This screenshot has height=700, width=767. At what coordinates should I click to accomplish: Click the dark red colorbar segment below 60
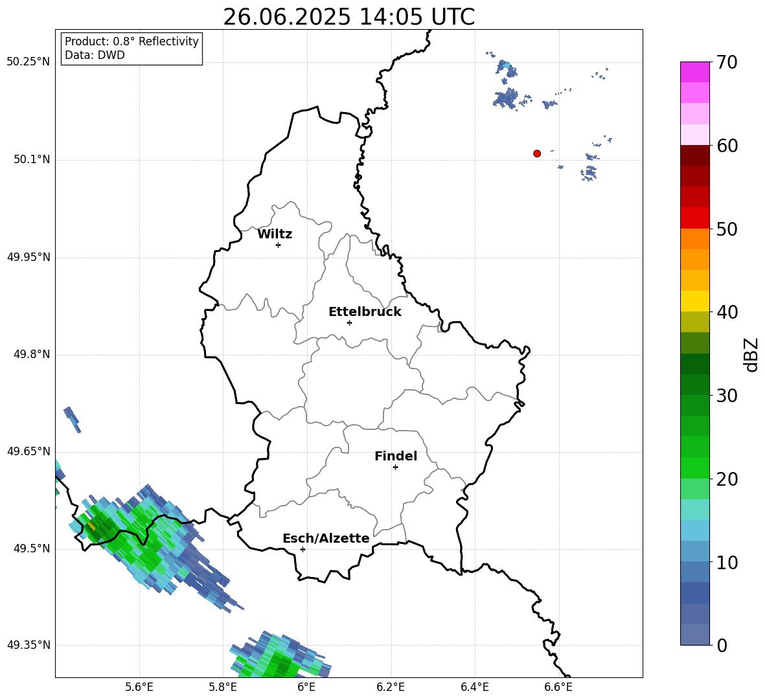pos(694,155)
